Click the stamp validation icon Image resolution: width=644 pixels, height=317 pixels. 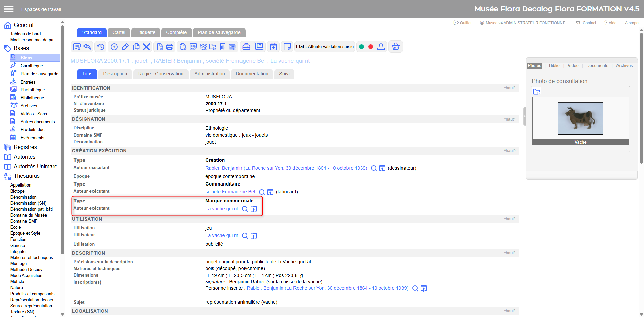point(381,47)
